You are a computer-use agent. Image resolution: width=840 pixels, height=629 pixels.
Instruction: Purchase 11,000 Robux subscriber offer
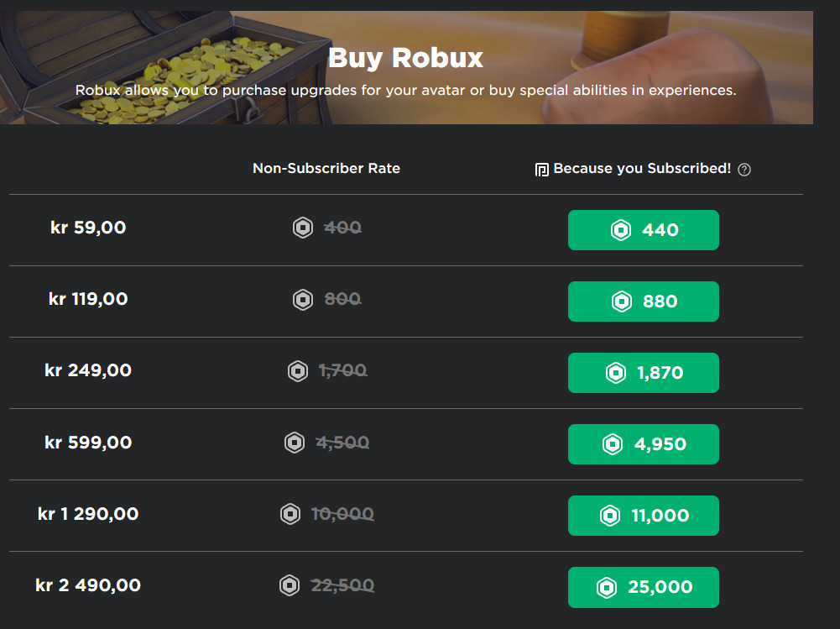(643, 516)
